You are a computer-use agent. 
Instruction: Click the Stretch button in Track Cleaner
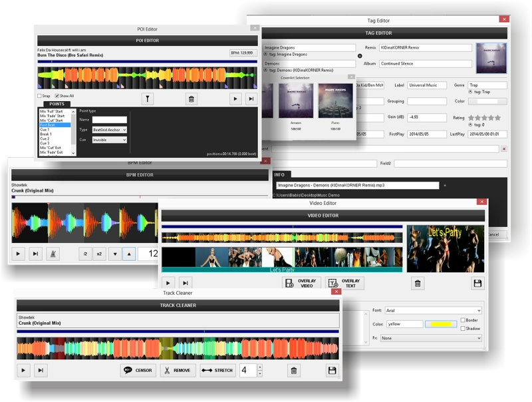tap(217, 370)
